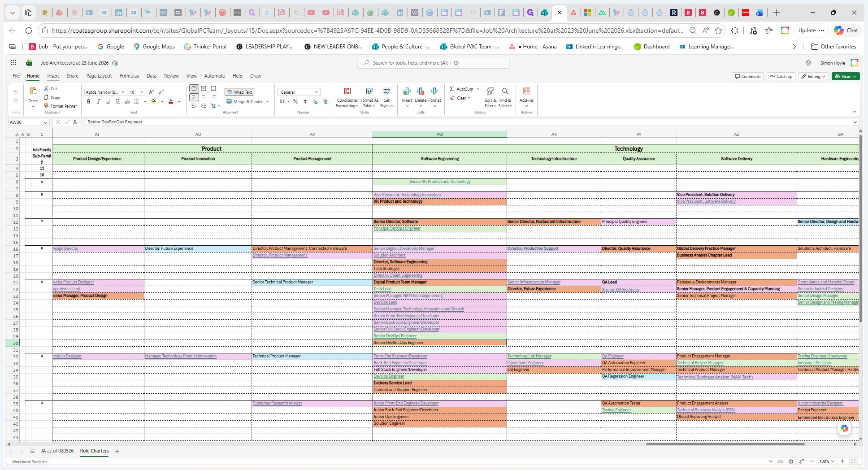Screen dimensions: 868x470
Task: Click the Decrease Indent icon
Action: pyautogui.click(x=194, y=106)
